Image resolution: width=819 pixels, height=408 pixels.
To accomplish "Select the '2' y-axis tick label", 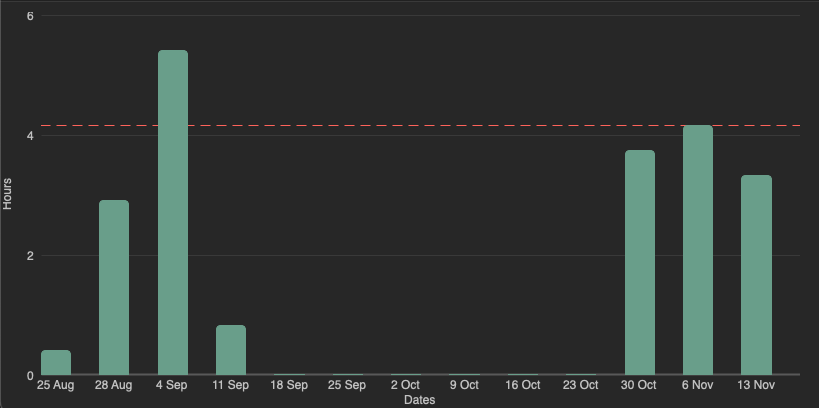I will 30,256.
